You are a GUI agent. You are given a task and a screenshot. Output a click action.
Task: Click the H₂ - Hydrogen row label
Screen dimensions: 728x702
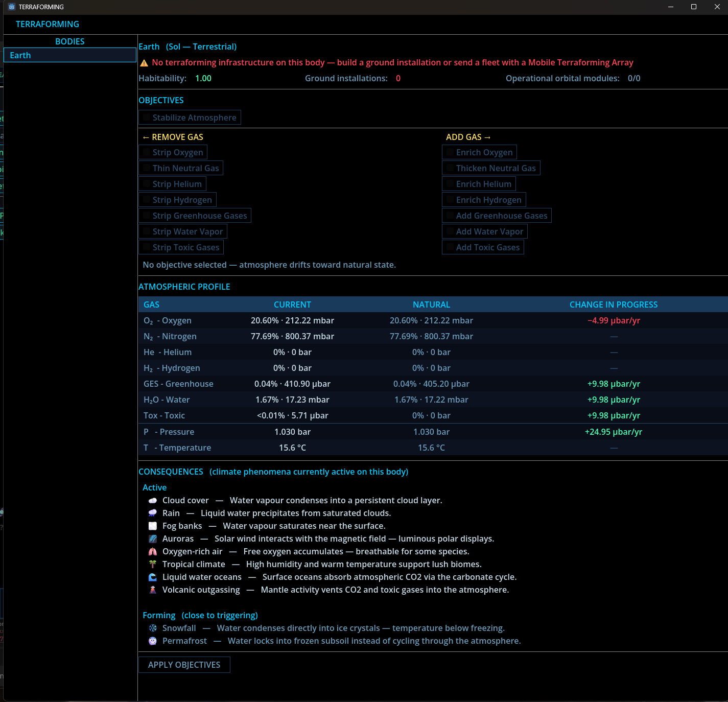click(x=172, y=368)
